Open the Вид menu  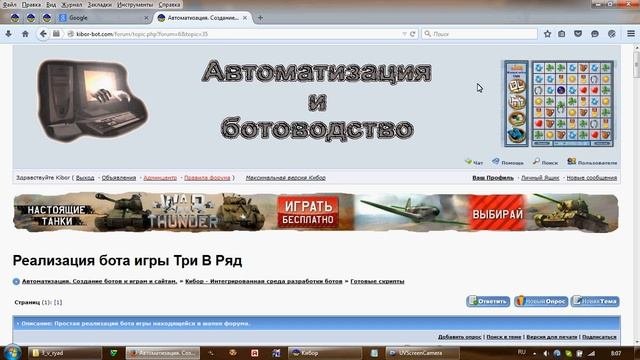[x=51, y=4]
